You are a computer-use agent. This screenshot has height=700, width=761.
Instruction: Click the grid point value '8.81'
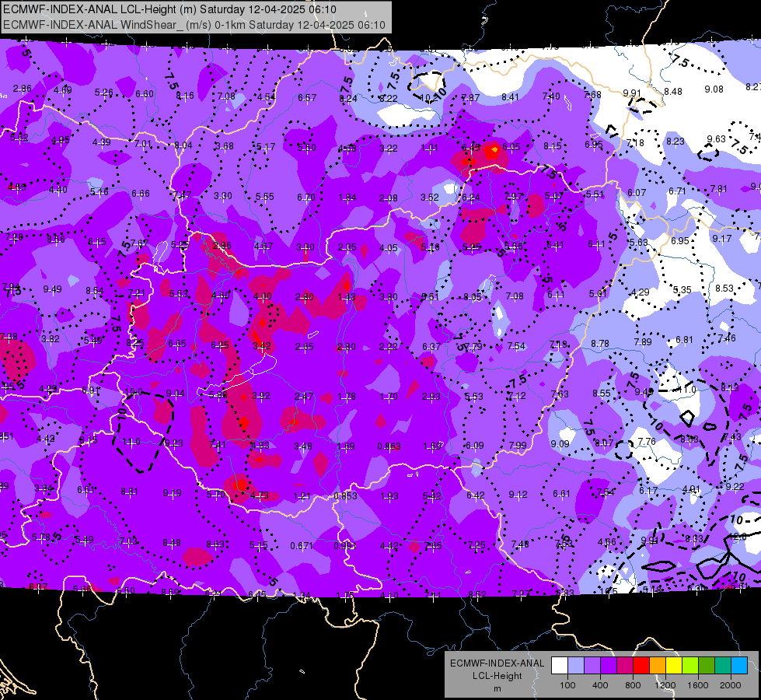click(130, 491)
